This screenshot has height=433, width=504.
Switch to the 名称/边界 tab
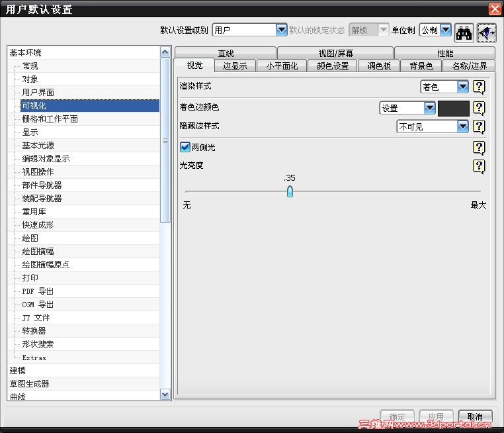tap(470, 66)
